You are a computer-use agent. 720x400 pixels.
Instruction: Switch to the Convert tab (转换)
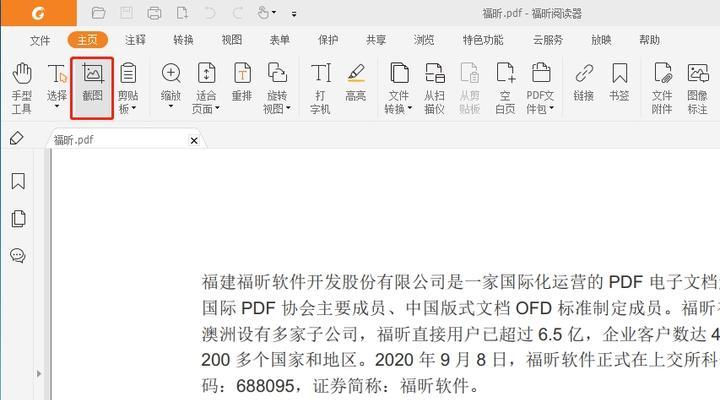pyautogui.click(x=183, y=40)
